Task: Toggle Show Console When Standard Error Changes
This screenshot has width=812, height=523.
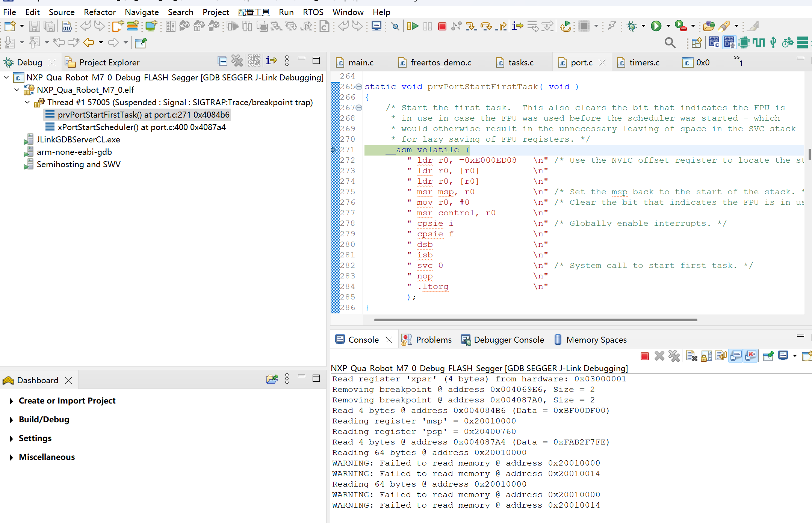Action: [x=750, y=356]
